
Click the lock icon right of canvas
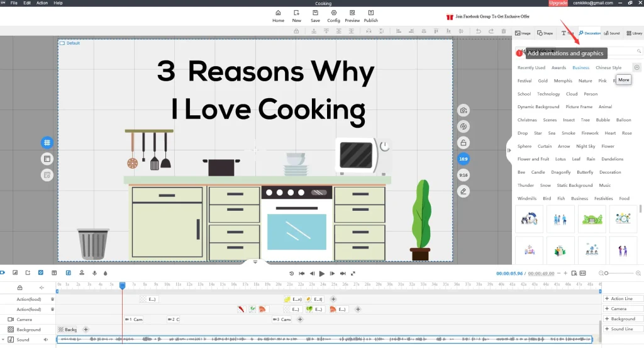(x=464, y=143)
